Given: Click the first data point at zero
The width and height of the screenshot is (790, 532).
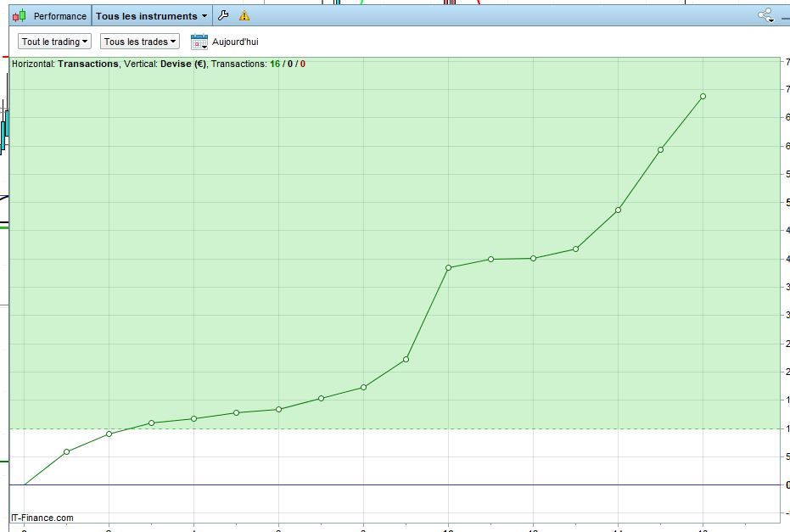Looking at the screenshot, I should coord(24,485).
